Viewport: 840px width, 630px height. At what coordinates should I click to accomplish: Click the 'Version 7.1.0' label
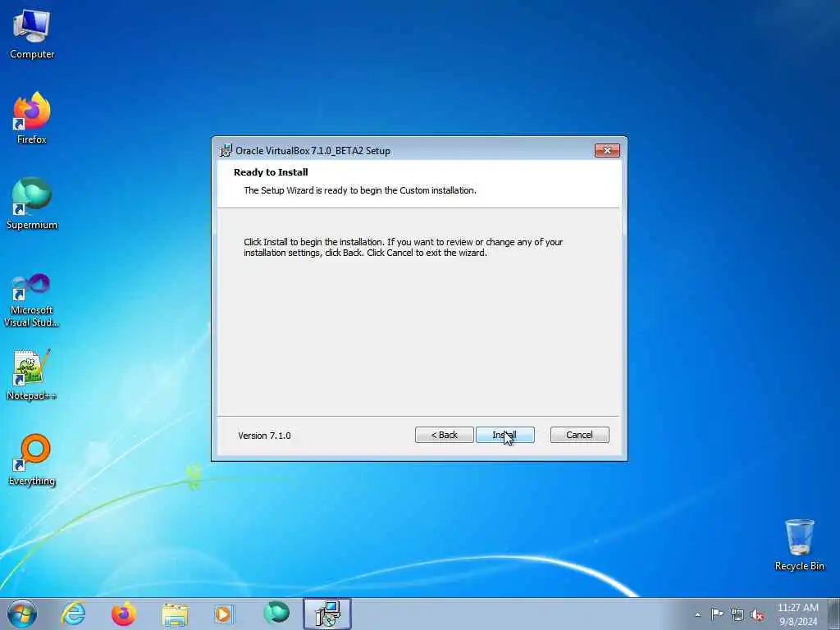point(264,436)
